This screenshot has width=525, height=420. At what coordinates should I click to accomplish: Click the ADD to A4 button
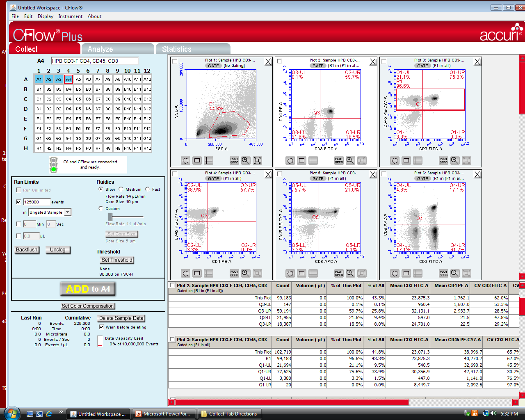coord(88,289)
